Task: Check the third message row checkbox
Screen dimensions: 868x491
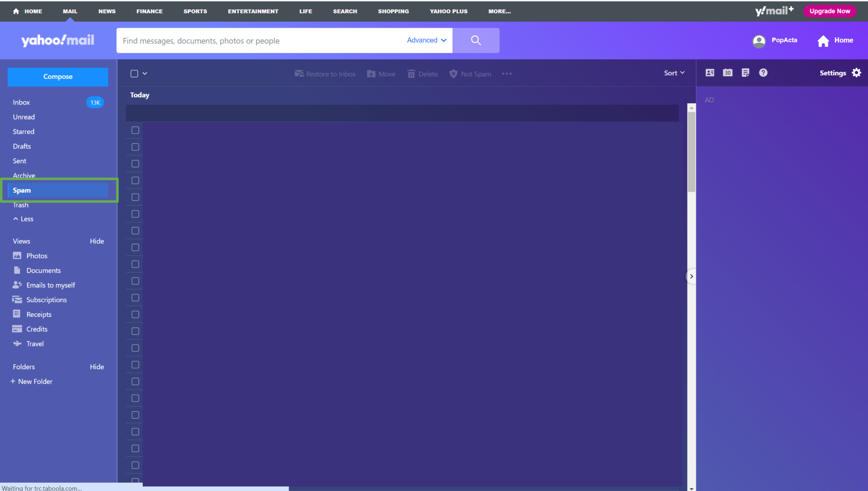Action: (135, 164)
